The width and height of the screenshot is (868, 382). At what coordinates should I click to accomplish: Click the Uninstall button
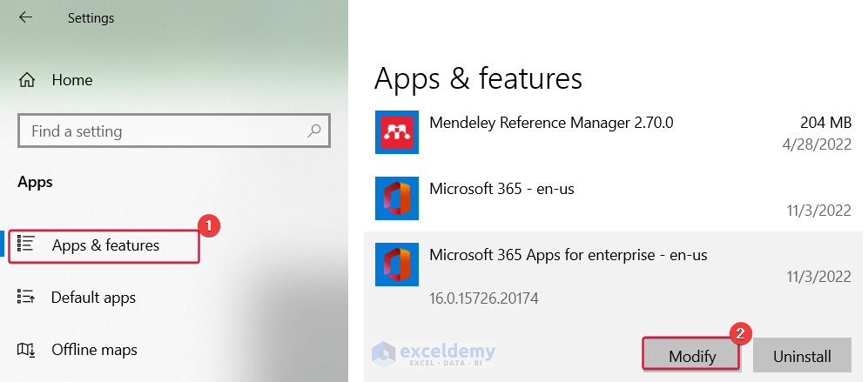802,355
